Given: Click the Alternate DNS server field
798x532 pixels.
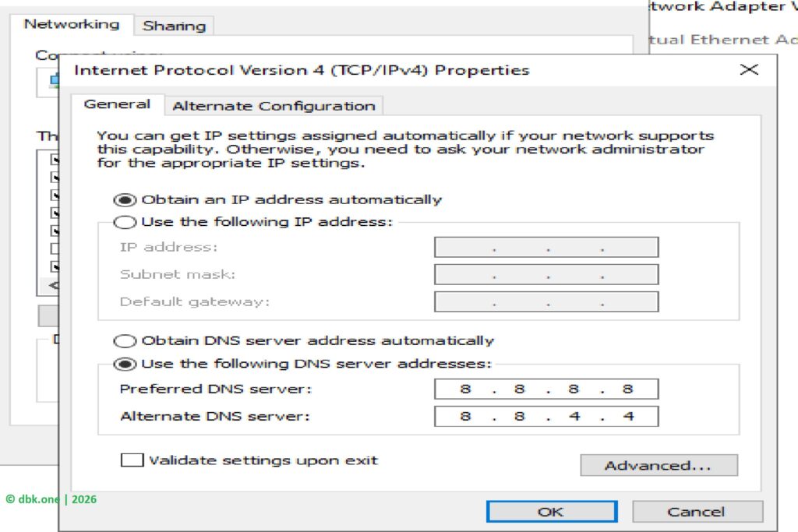Looking at the screenshot, I should tap(546, 417).
